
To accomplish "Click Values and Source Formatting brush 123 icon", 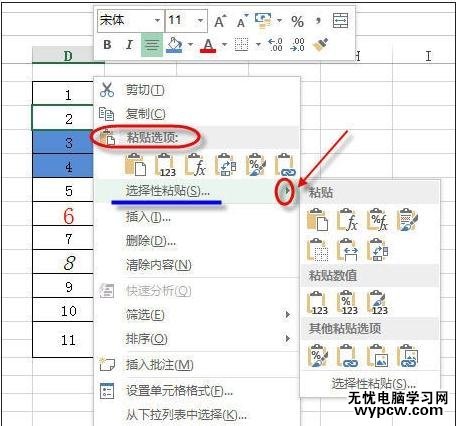I will 377,303.
